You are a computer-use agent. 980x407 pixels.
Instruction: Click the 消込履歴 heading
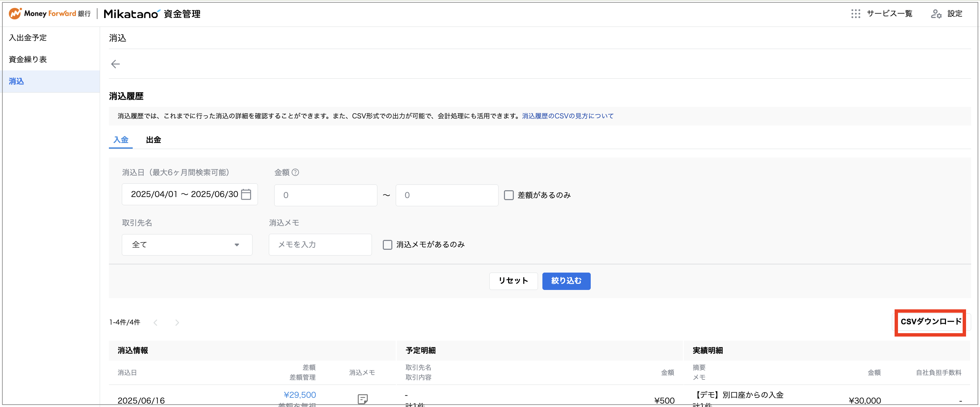coord(126,96)
